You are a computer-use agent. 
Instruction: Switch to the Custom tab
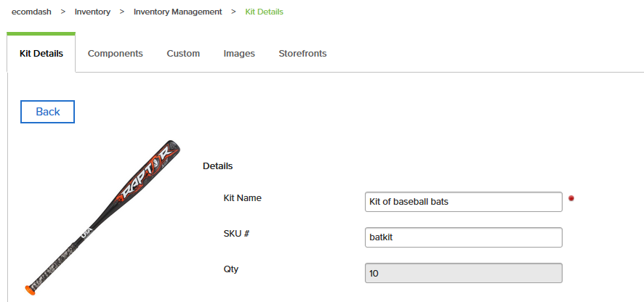pyautogui.click(x=183, y=53)
